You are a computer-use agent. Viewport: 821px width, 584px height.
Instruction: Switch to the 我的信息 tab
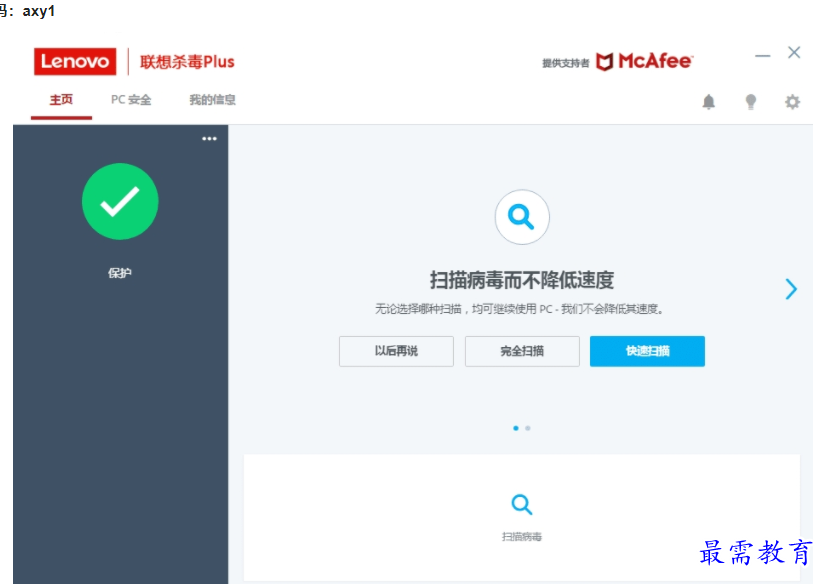pos(212,100)
